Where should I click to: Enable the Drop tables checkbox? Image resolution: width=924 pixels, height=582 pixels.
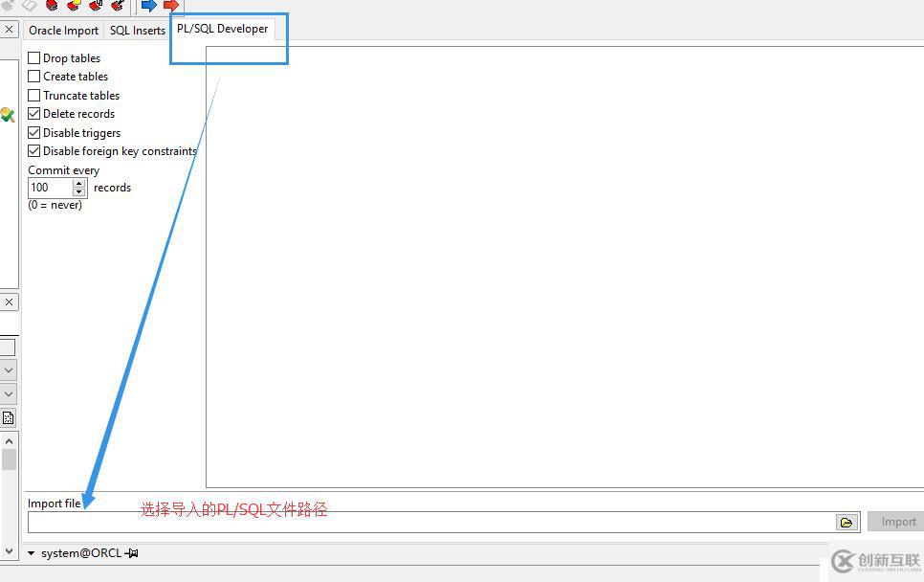(x=34, y=57)
